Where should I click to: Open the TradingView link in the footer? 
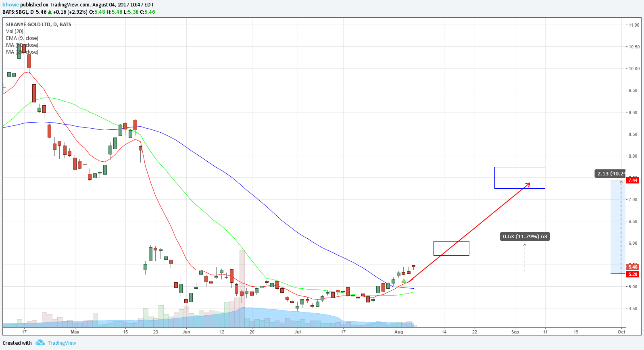(x=62, y=343)
